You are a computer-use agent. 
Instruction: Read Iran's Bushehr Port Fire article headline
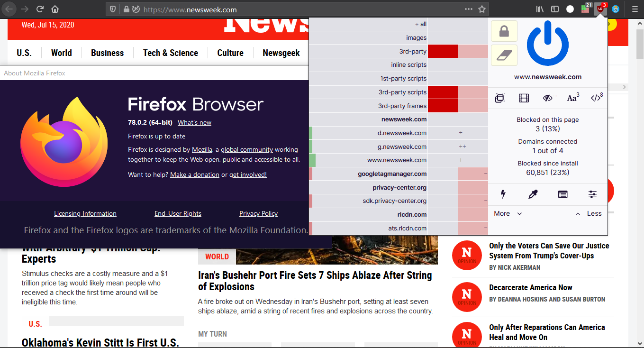pos(315,281)
